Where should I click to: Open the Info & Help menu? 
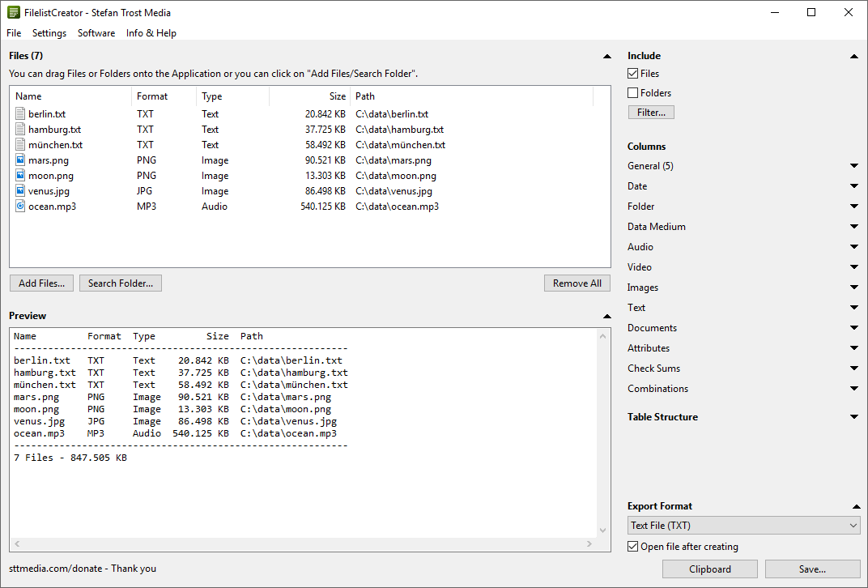(x=151, y=33)
